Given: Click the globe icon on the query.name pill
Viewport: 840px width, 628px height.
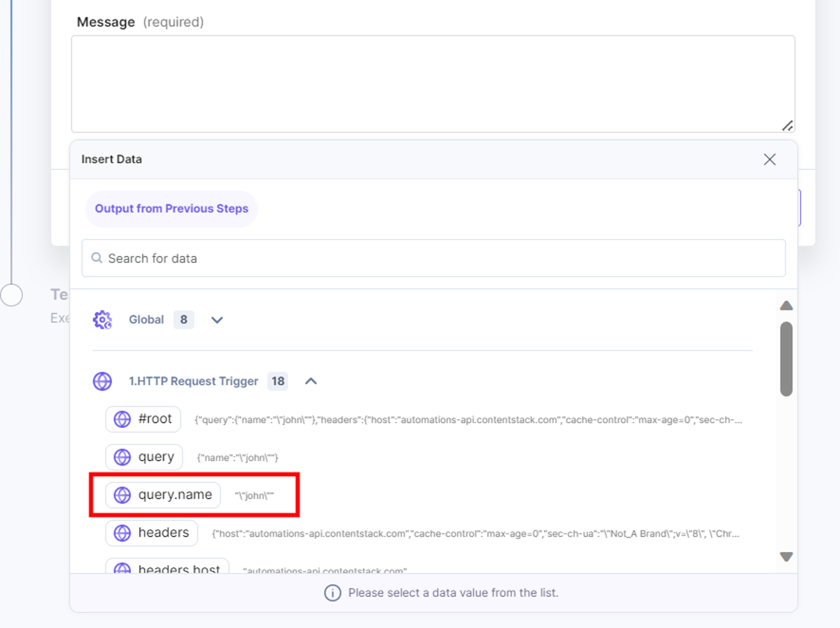Looking at the screenshot, I should tap(122, 495).
